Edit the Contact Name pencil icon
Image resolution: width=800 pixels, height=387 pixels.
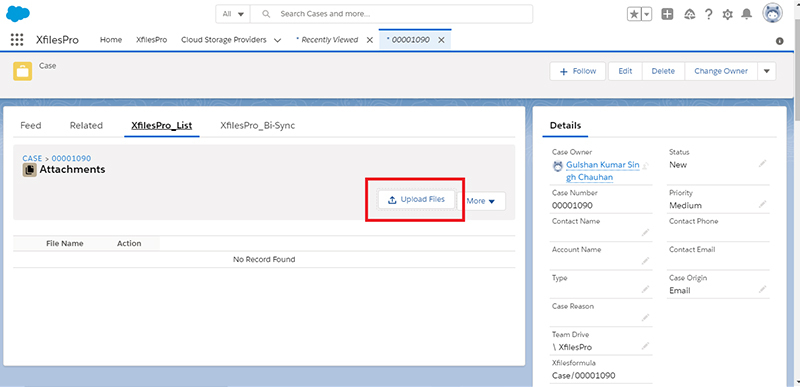[x=645, y=233]
